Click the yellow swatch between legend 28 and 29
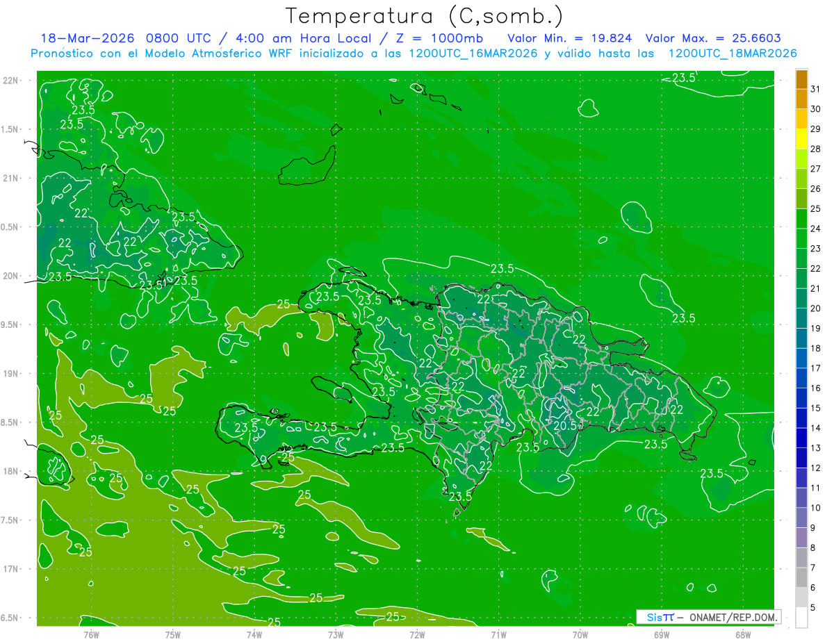 point(801,139)
